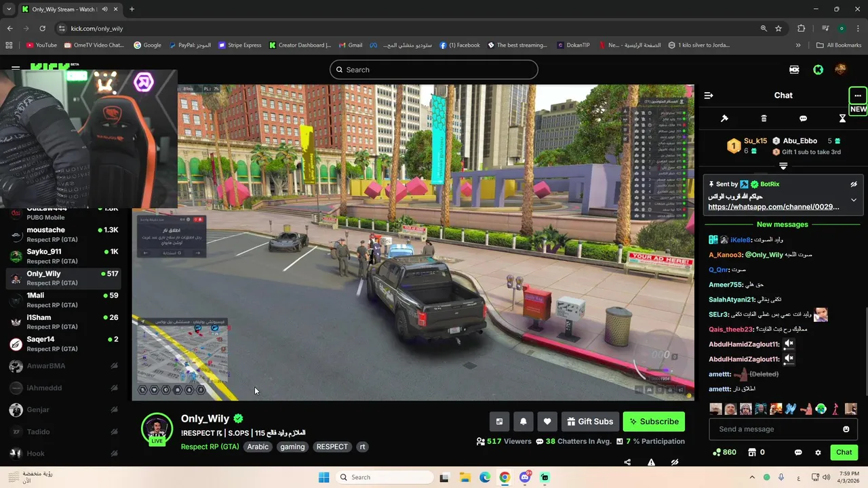The image size is (868, 488).
Task: Click the hourglass slow-mode icon
Action: 842,119
